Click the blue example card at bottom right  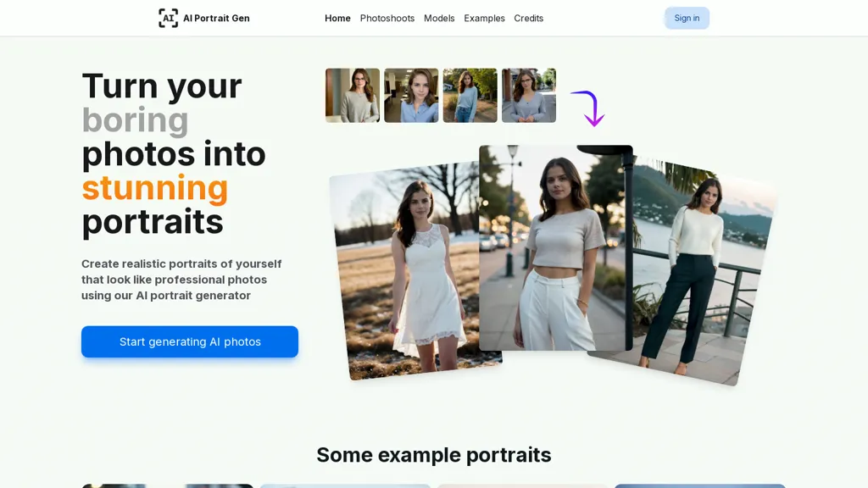(699, 485)
